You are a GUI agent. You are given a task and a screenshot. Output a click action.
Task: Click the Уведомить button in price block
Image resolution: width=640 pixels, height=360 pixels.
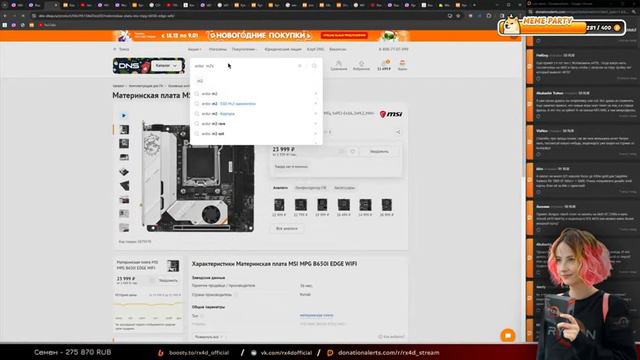point(379,151)
